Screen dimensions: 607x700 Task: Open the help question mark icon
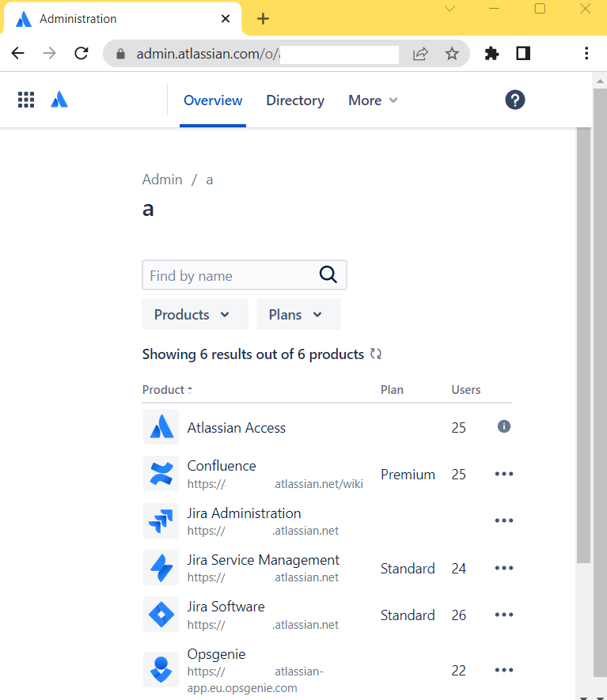[515, 100]
